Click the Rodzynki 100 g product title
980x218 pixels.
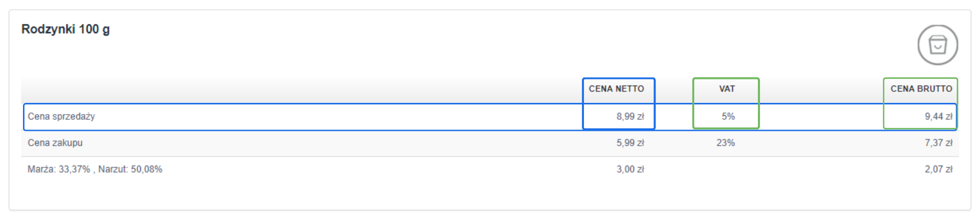[x=65, y=30]
